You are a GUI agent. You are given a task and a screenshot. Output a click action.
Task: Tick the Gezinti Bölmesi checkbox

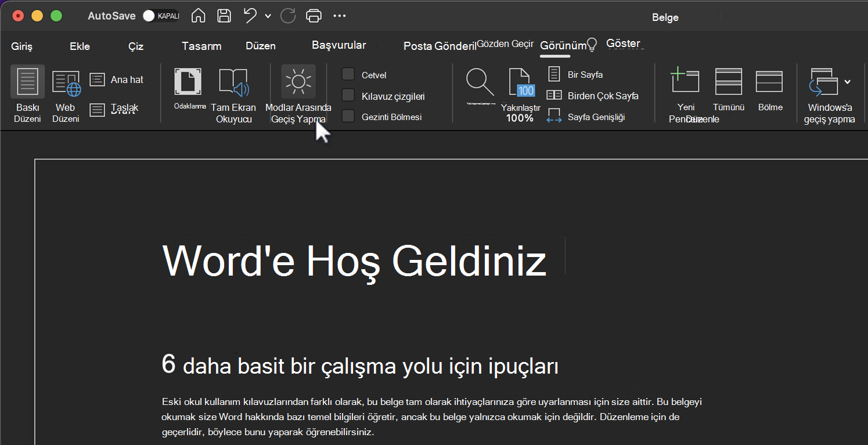click(348, 116)
